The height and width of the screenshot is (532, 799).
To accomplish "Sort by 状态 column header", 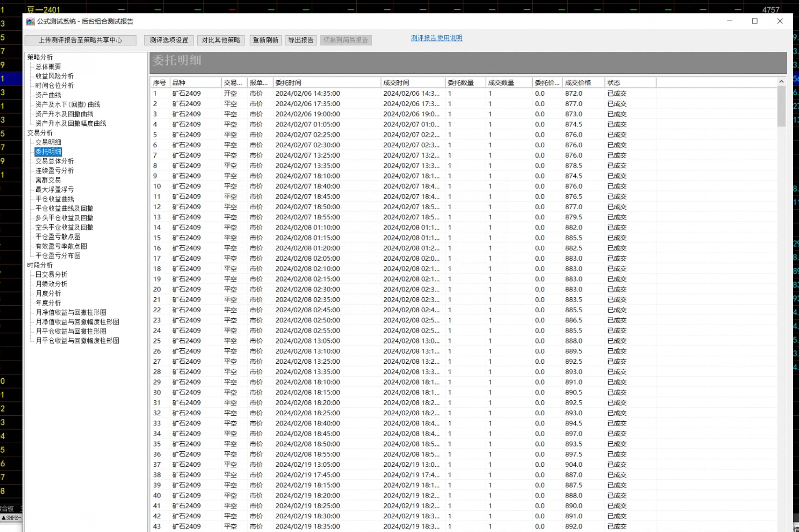I will point(630,83).
